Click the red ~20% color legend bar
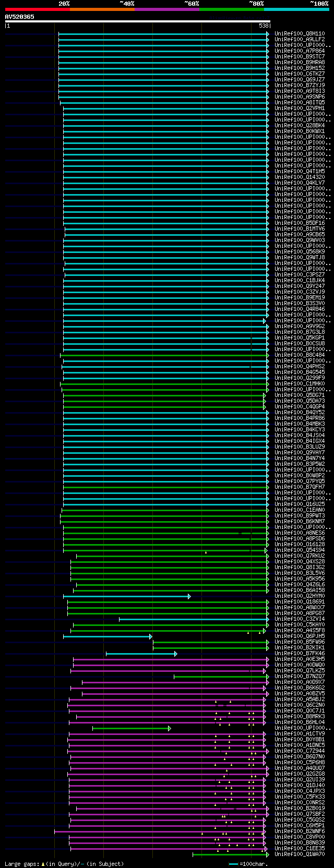Viewport: 334px width, 868px height. (37, 9)
